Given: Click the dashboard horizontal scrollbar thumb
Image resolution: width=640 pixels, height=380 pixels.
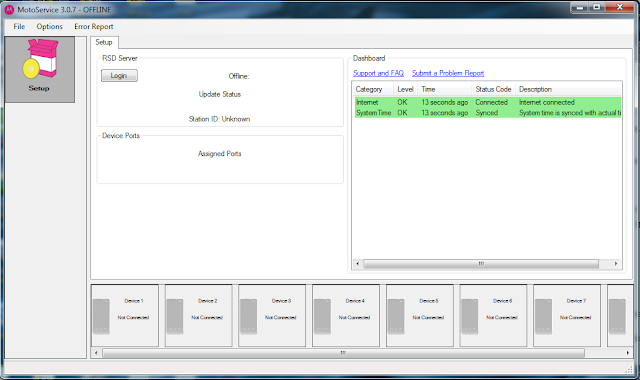Looking at the screenshot, I should (x=481, y=264).
